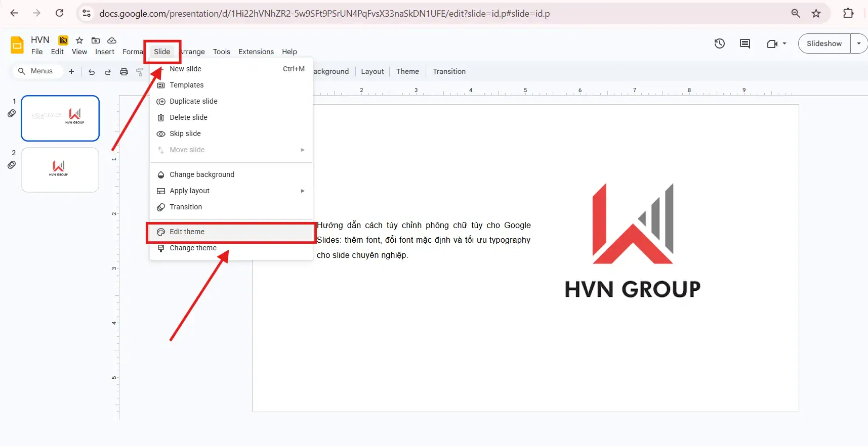Click the zoom magnifier icon in address bar
868x446 pixels.
(796, 13)
